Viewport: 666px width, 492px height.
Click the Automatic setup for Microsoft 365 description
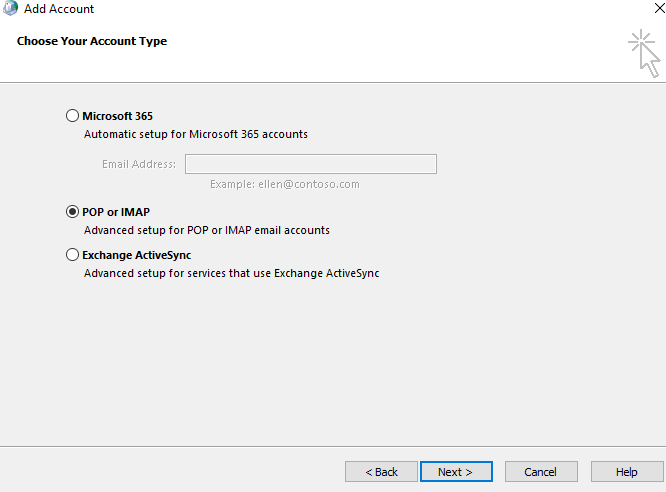(196, 134)
